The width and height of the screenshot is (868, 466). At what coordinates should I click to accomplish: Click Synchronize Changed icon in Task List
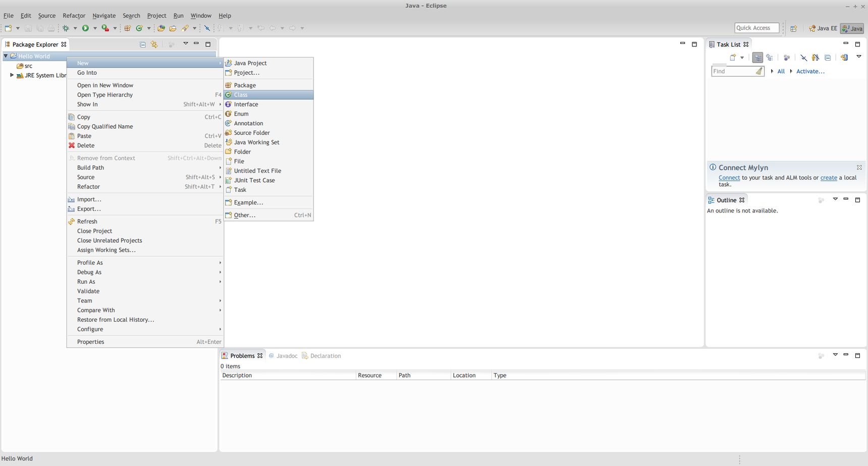[844, 58]
